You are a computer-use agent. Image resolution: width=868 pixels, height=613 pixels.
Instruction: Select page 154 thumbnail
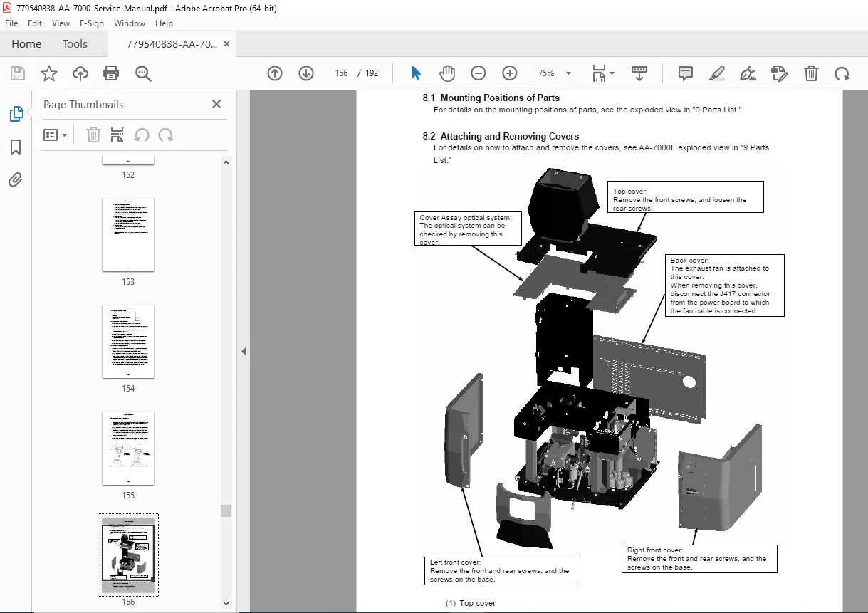coord(128,342)
